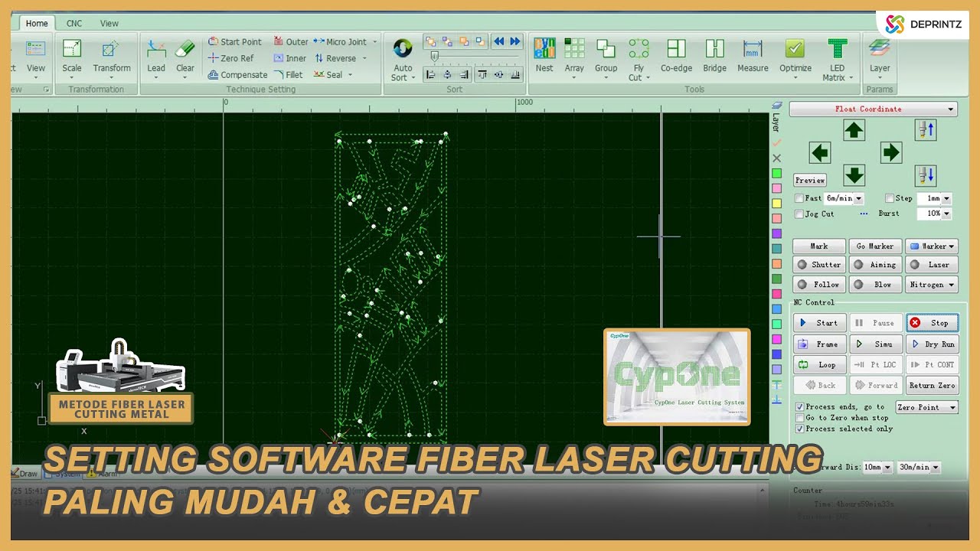
Task: Activate the Co-edge tool
Action: click(676, 55)
